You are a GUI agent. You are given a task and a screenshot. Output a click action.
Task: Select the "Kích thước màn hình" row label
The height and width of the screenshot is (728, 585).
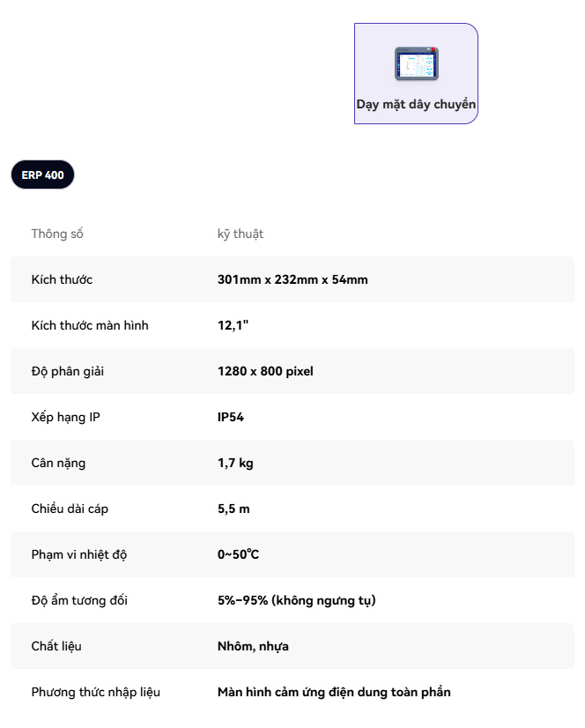pyautogui.click(x=90, y=325)
